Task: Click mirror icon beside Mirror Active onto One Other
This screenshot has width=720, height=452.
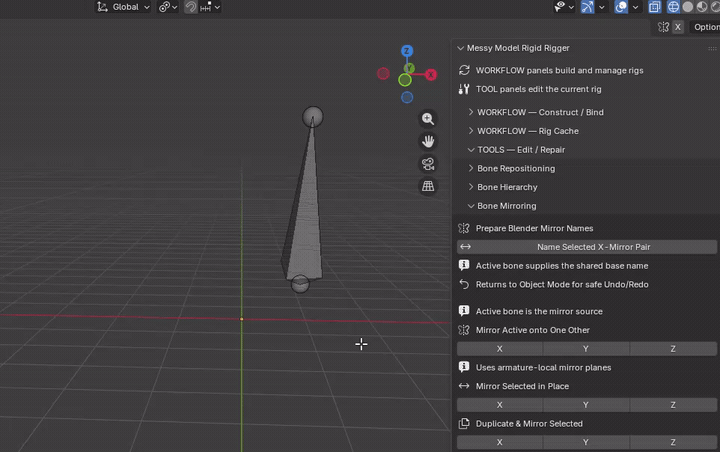Action: [x=464, y=330]
